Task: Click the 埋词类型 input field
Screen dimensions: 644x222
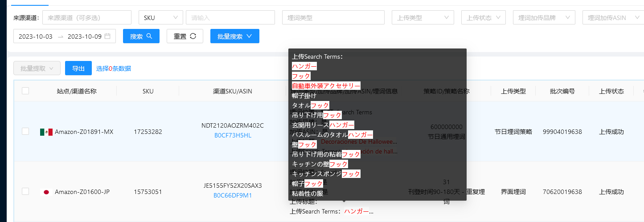Action: pos(333,17)
